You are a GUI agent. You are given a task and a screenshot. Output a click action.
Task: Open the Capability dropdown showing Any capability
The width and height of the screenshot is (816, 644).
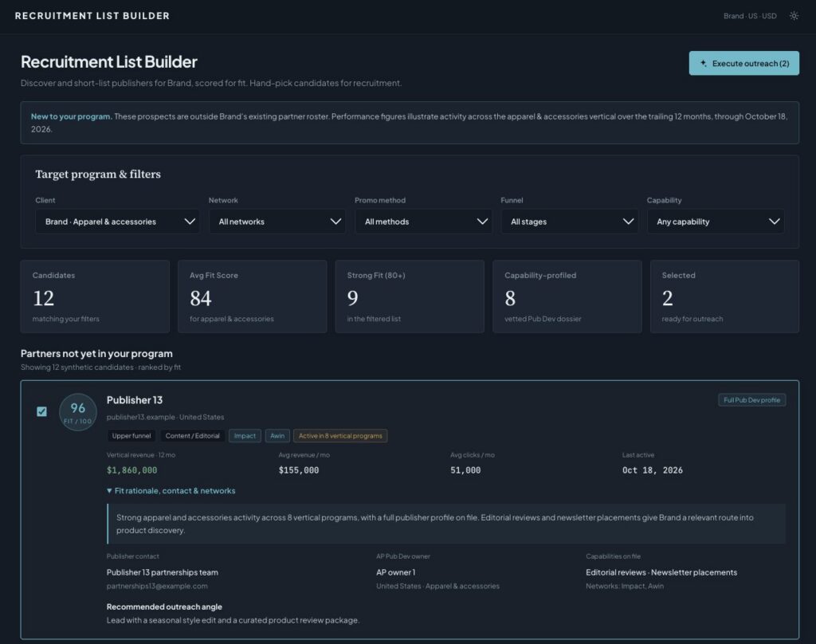pos(716,222)
